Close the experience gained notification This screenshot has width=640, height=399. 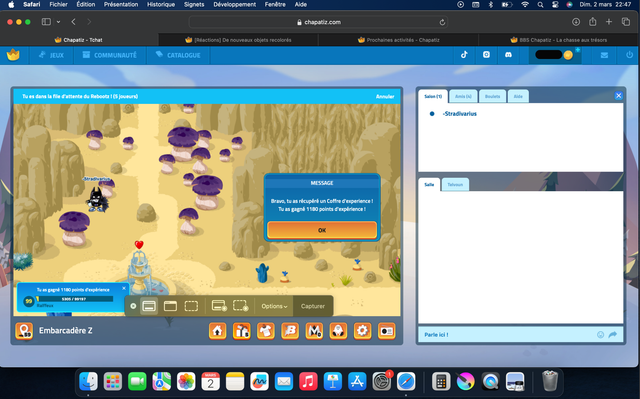tap(124, 288)
